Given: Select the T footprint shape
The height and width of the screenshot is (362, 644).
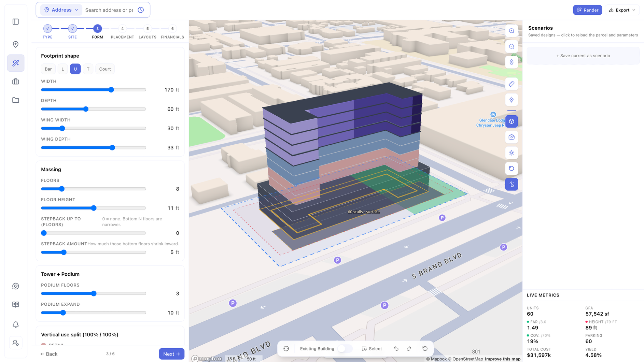Looking at the screenshot, I should (x=88, y=69).
